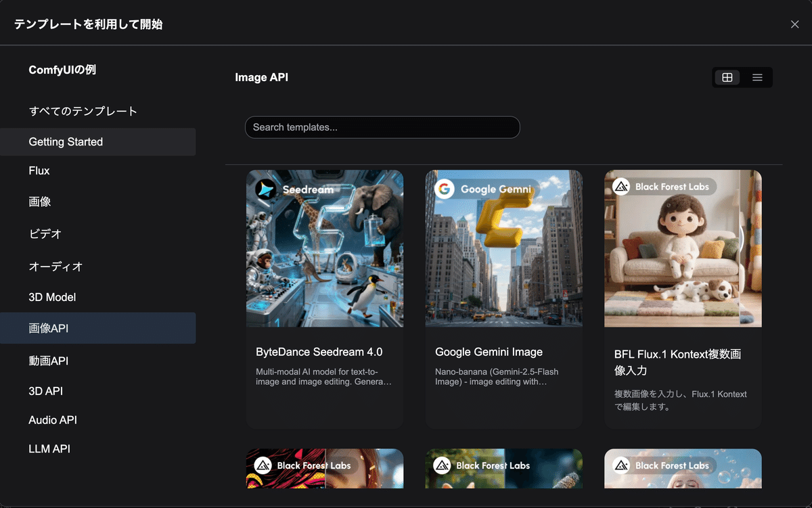Click Black Forest Labs logo on Kontext card

tap(621, 187)
